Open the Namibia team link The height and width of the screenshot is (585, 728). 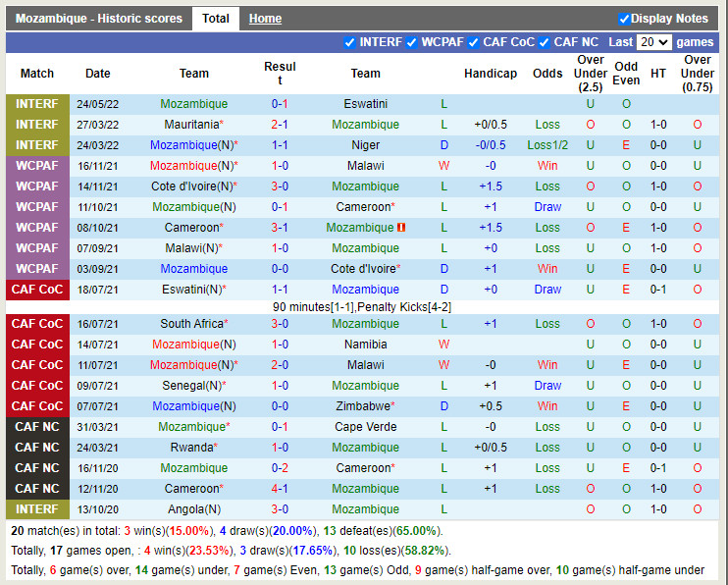(x=365, y=345)
